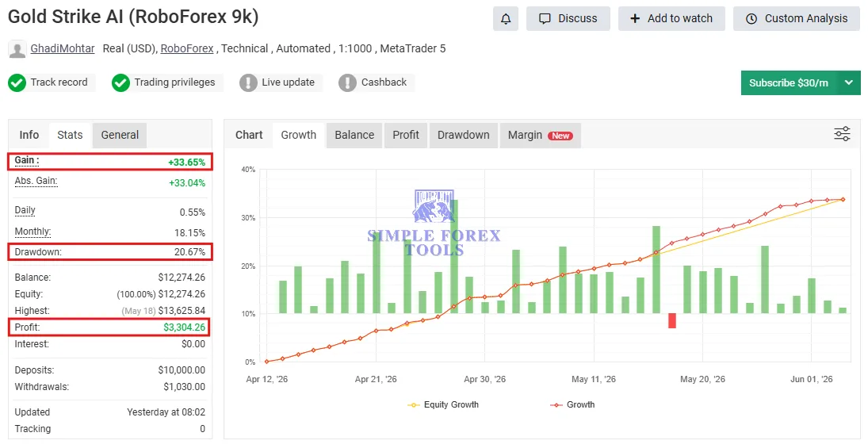
Task: Click the last Growth line data point
Action: pos(843,199)
